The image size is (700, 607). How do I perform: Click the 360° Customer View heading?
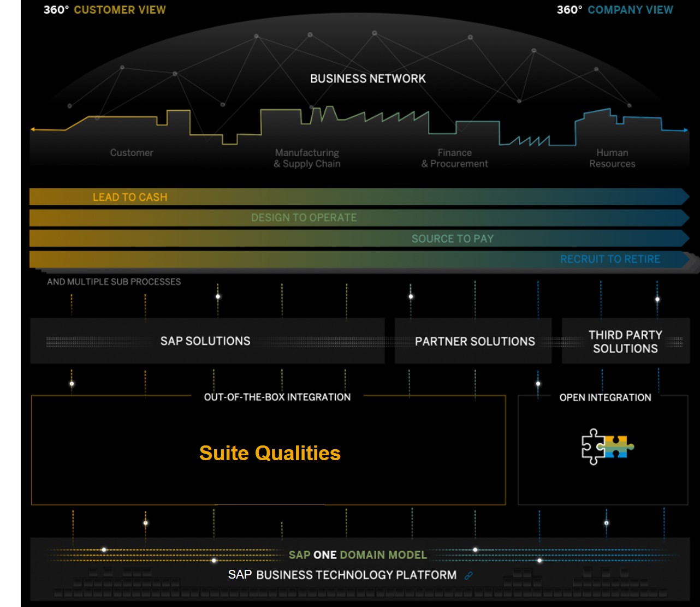(105, 10)
